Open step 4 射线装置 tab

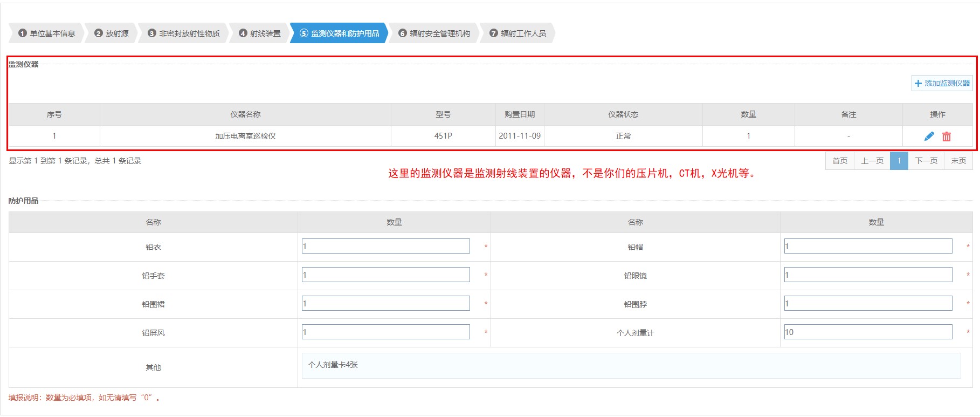[x=260, y=33]
